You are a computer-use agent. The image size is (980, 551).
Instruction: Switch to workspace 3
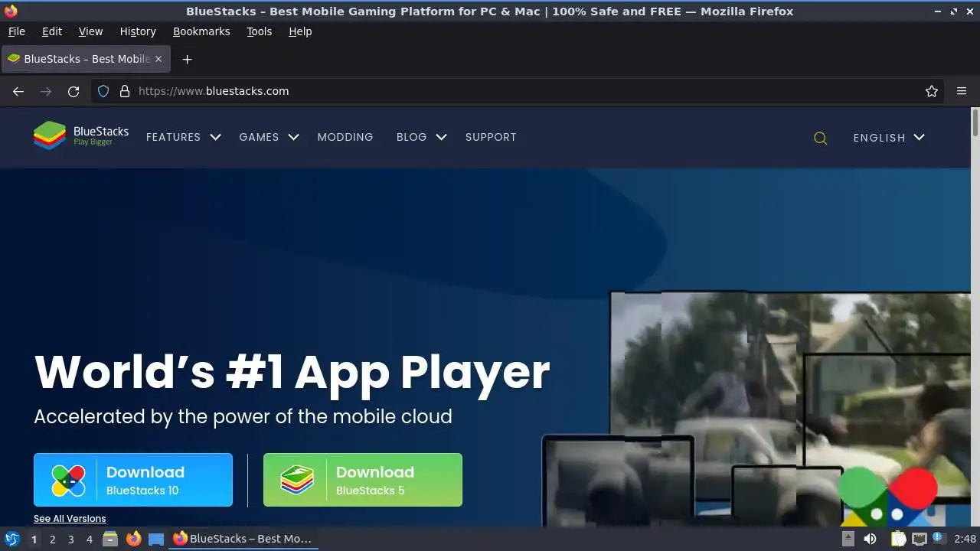tap(70, 539)
